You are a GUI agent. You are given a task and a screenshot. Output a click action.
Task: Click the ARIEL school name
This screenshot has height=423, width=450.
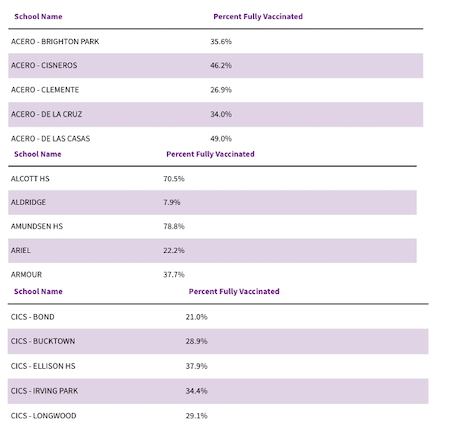(21, 250)
